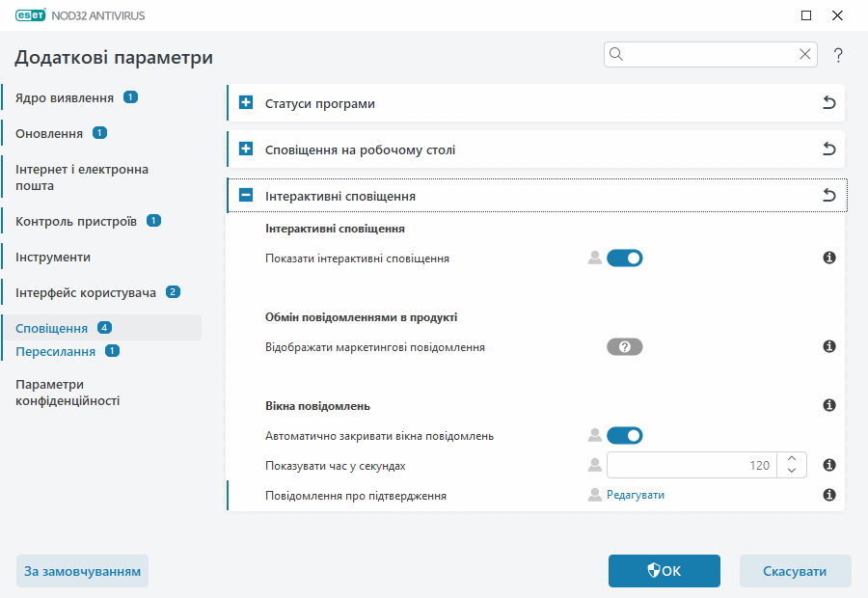This screenshot has height=598, width=868.
Task: Increase seconds value with up stepper arrow
Action: (x=791, y=459)
